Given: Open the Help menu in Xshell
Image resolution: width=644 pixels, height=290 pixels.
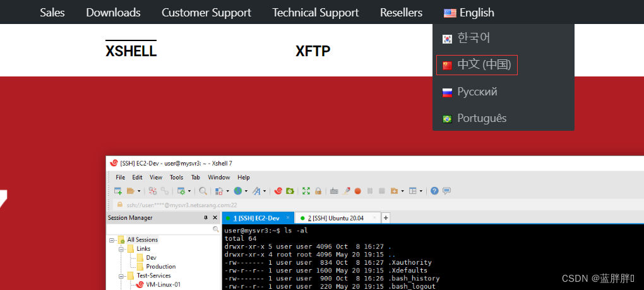Looking at the screenshot, I should point(244,178).
